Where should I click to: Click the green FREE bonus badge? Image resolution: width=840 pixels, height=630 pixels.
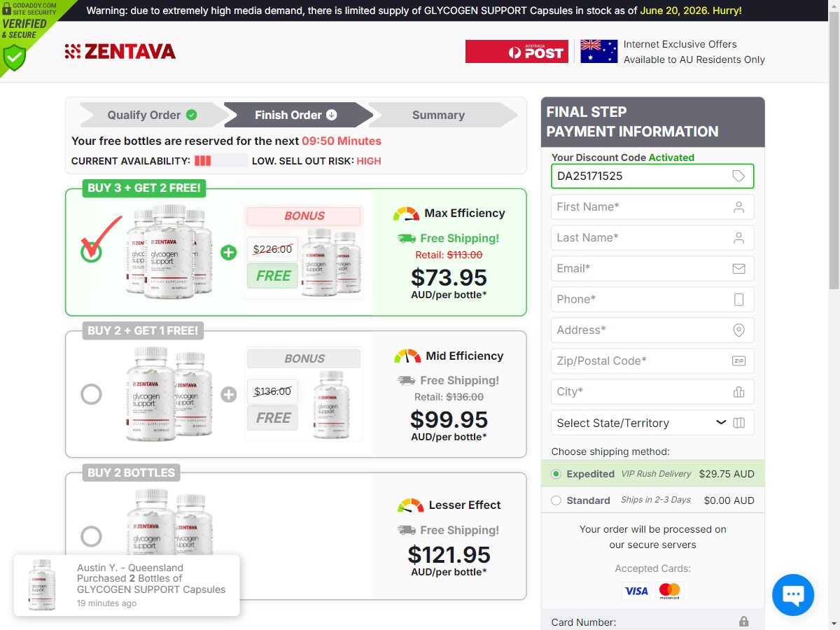(273, 276)
